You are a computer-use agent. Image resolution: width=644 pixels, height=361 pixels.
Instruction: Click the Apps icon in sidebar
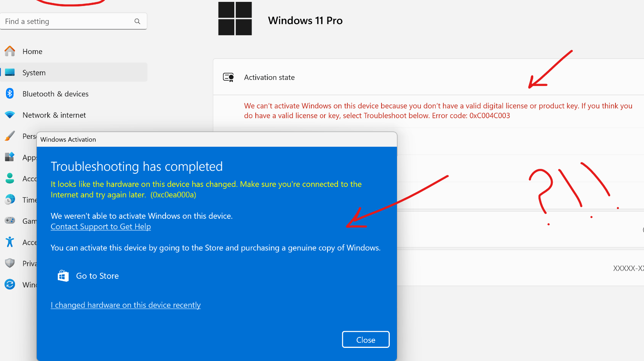click(x=10, y=157)
